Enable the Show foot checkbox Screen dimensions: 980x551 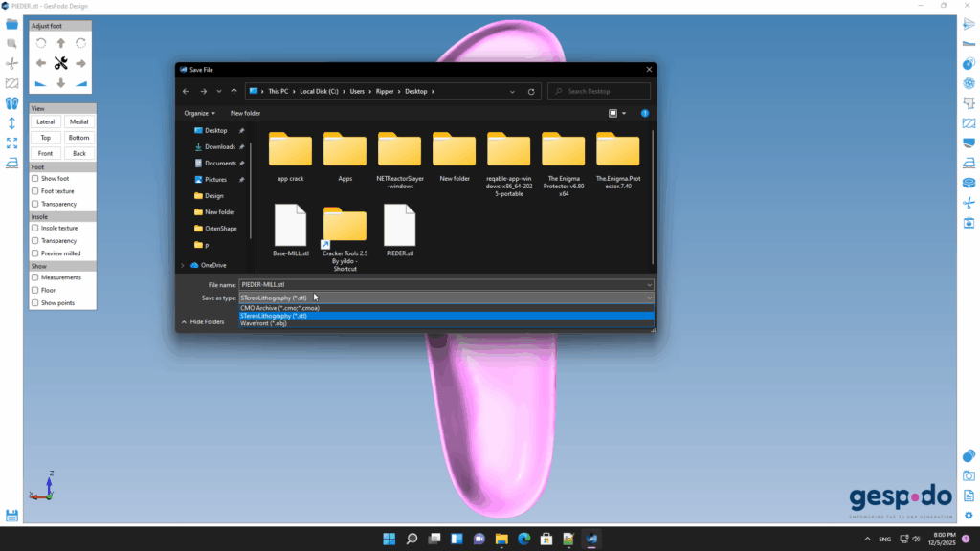pyautogui.click(x=35, y=179)
